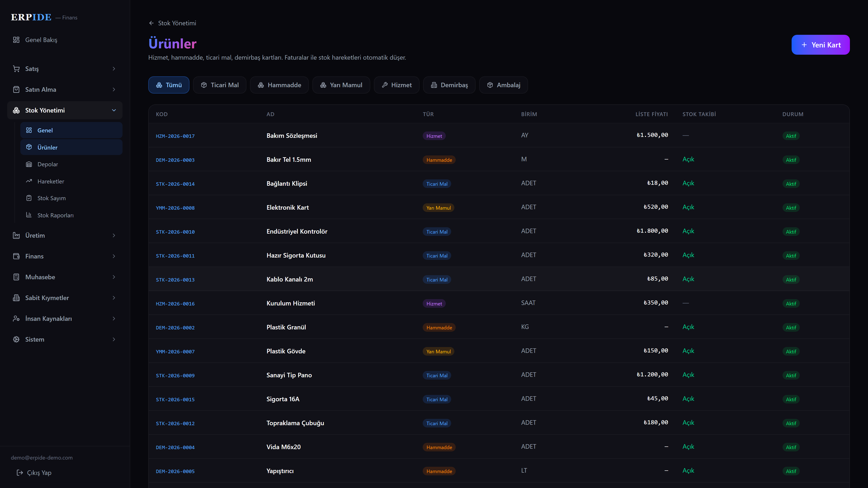Click product name Plastik Granül
Image resolution: width=868 pixels, height=488 pixels.
coord(286,327)
